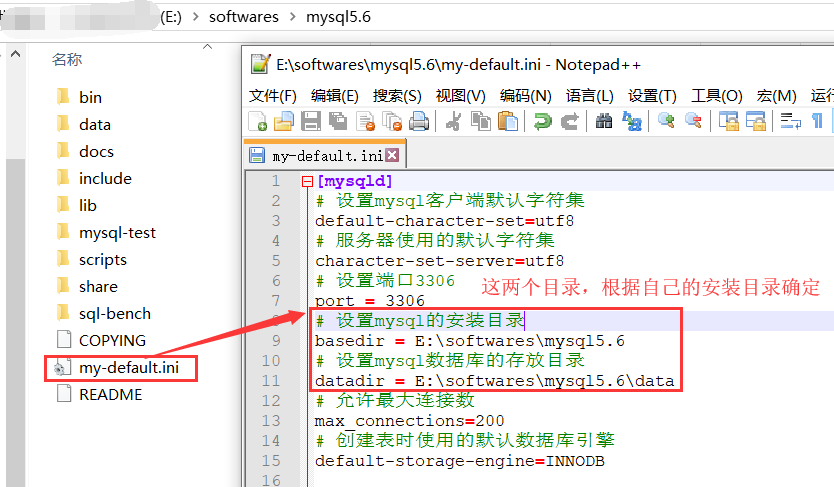Expand the chevron after softwares breadcrumb

[293, 16]
